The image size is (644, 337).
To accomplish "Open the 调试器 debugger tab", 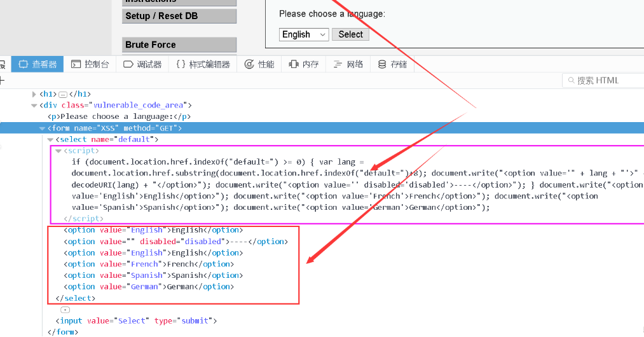I will click(142, 64).
